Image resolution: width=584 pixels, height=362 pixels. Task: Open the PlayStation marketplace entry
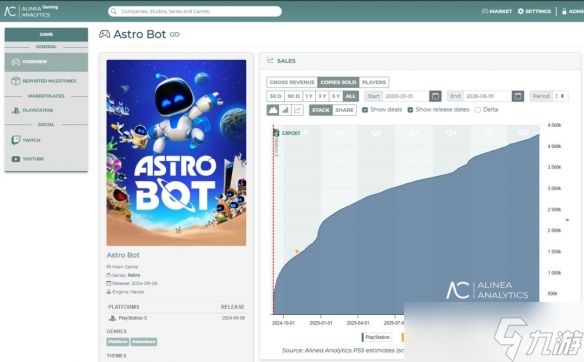[x=46, y=110]
